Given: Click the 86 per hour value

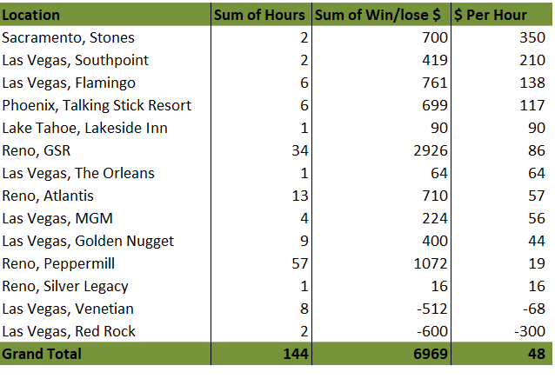Looking at the screenshot, I should [537, 150].
